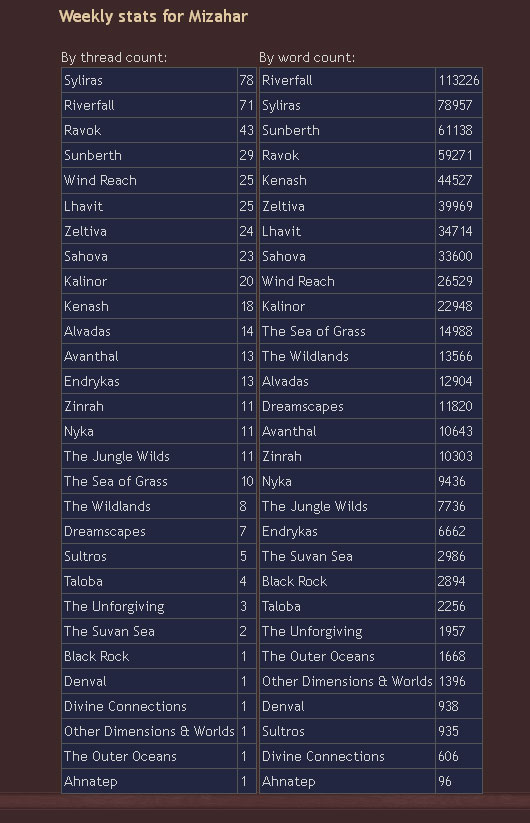Click Syliras thread count value 78

(247, 80)
